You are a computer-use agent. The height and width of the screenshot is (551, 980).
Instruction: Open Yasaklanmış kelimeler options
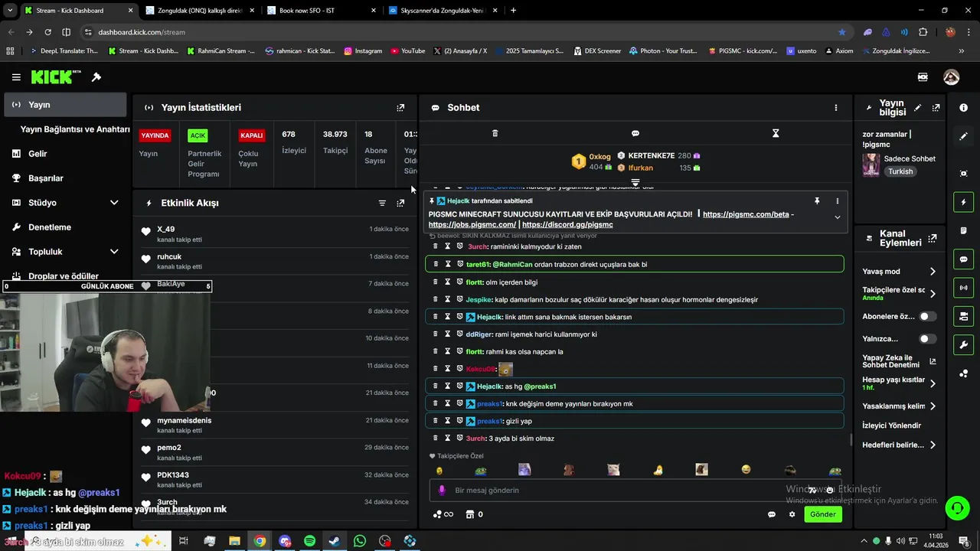coord(933,406)
